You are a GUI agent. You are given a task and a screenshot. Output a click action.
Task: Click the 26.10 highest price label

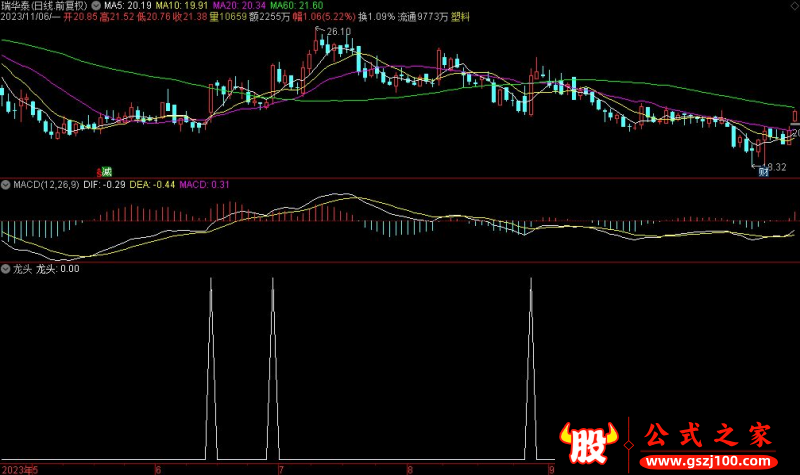point(339,33)
